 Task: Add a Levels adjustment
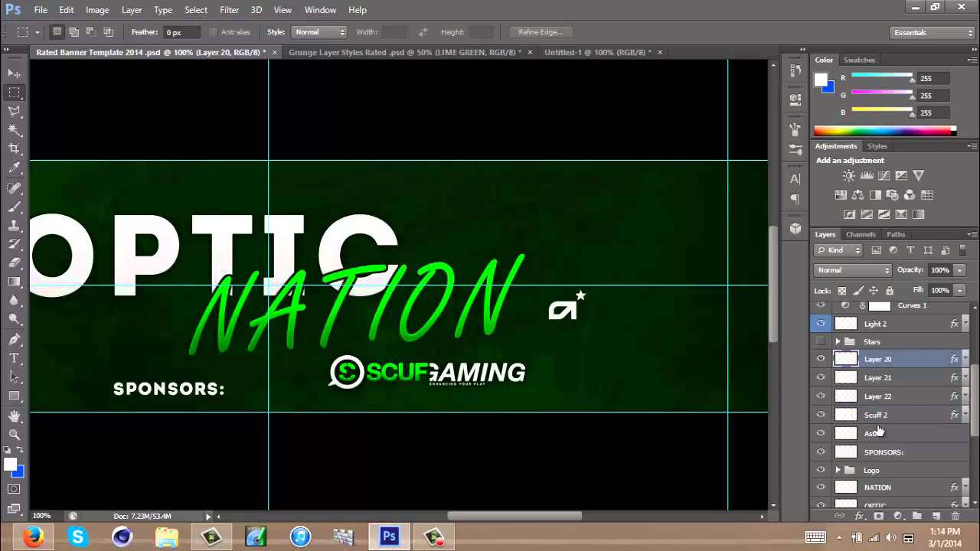[x=867, y=175]
